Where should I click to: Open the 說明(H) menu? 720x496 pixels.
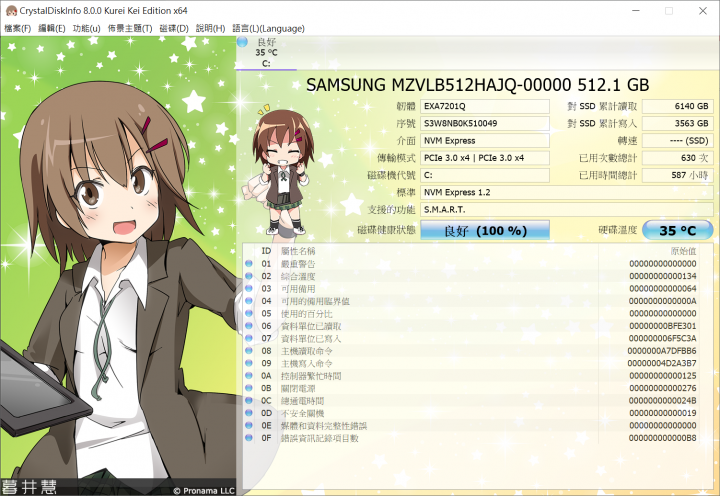[210, 28]
